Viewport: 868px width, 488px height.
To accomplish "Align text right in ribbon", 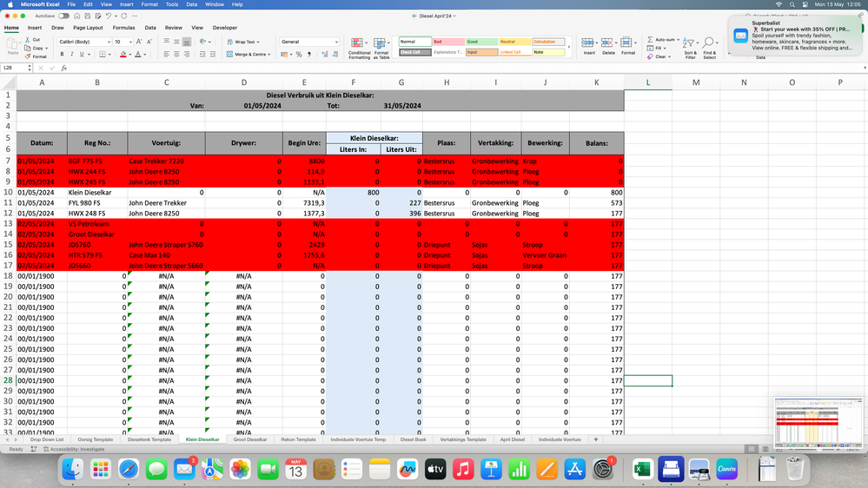I will [187, 54].
